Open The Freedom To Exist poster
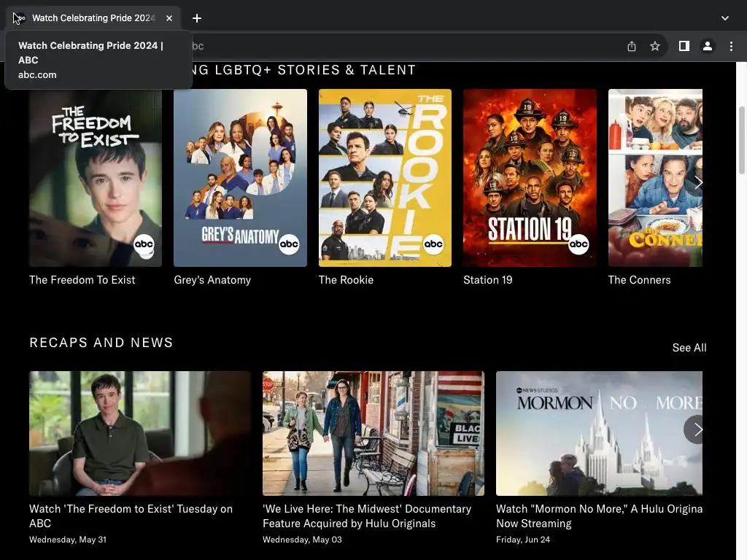747x560 pixels. [x=96, y=178]
